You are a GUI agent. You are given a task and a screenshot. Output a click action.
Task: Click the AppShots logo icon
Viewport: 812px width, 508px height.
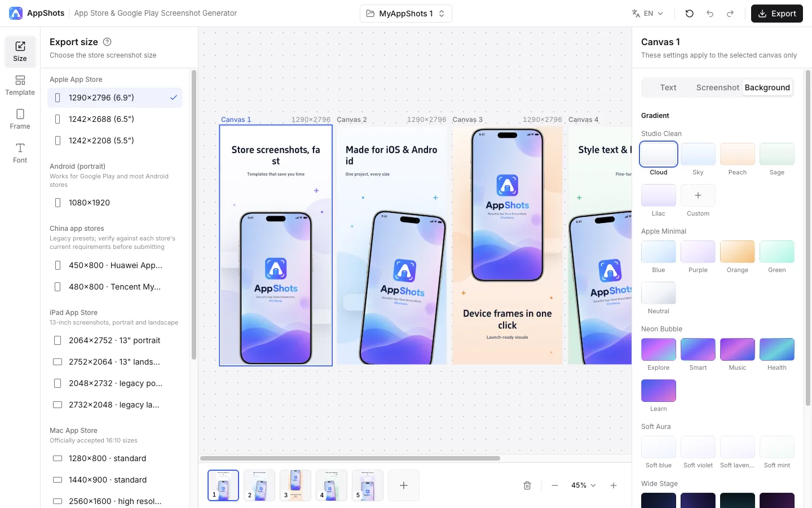16,13
